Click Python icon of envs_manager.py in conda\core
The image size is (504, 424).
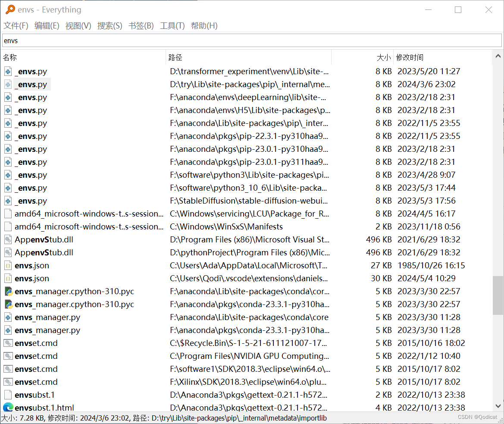(8, 317)
